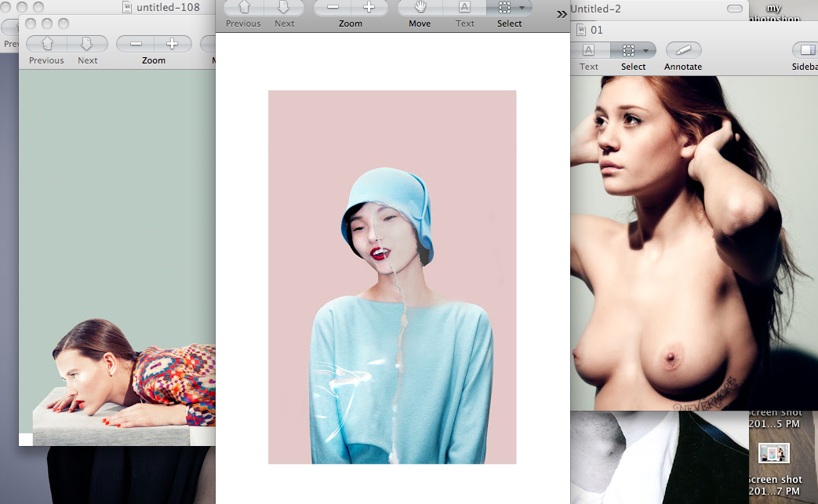This screenshot has width=818, height=504.
Task: Click Previous arrow in center Preview window
Action: 244,7
